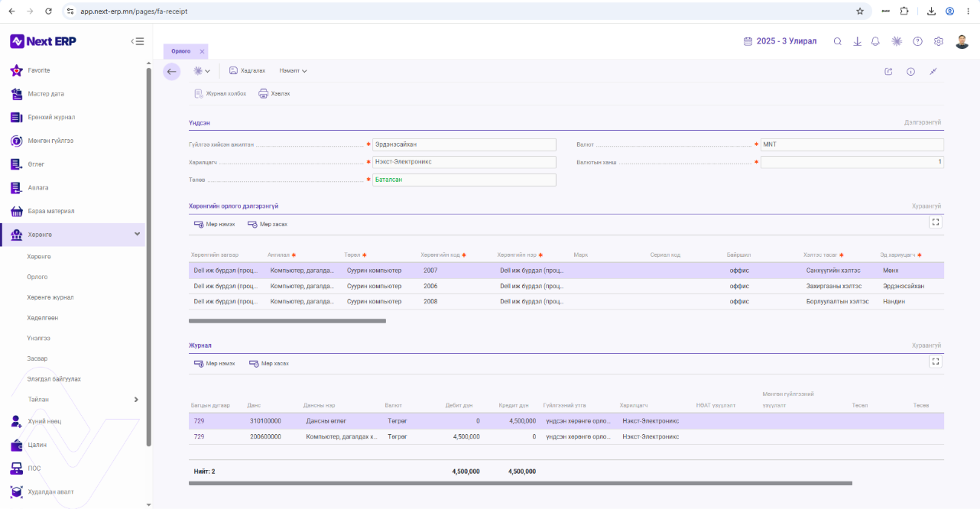Toggle the Дэлгэрэнгүй link in Үндсэн section
Image resolution: width=980 pixels, height=509 pixels.
(x=923, y=122)
